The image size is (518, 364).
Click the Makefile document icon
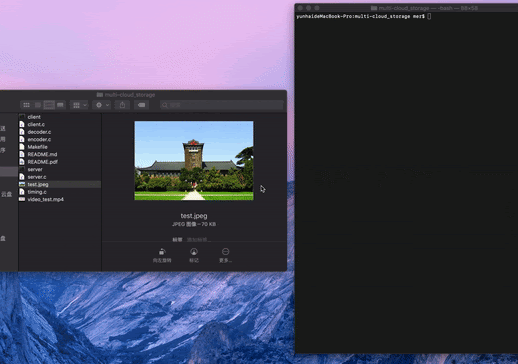pyautogui.click(x=22, y=147)
